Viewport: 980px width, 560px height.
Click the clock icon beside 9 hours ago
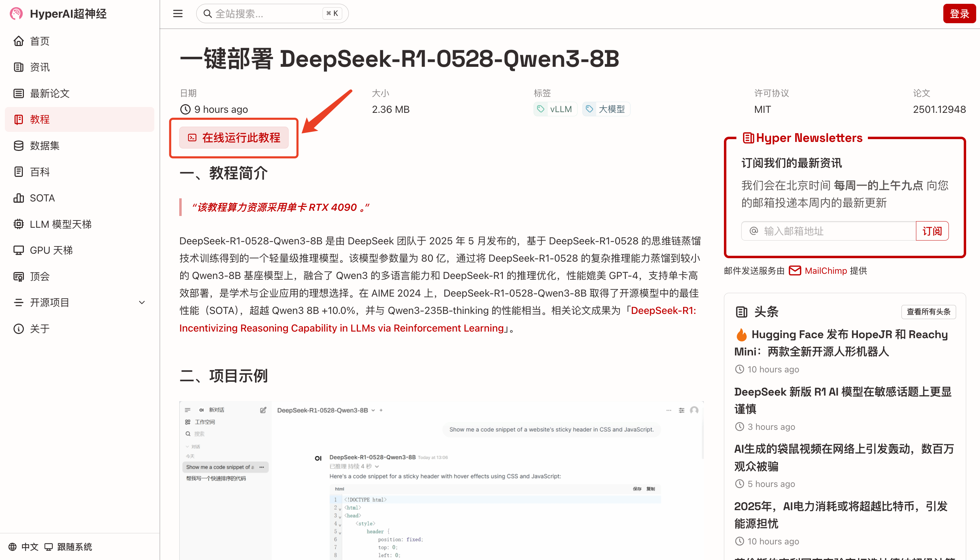click(185, 109)
